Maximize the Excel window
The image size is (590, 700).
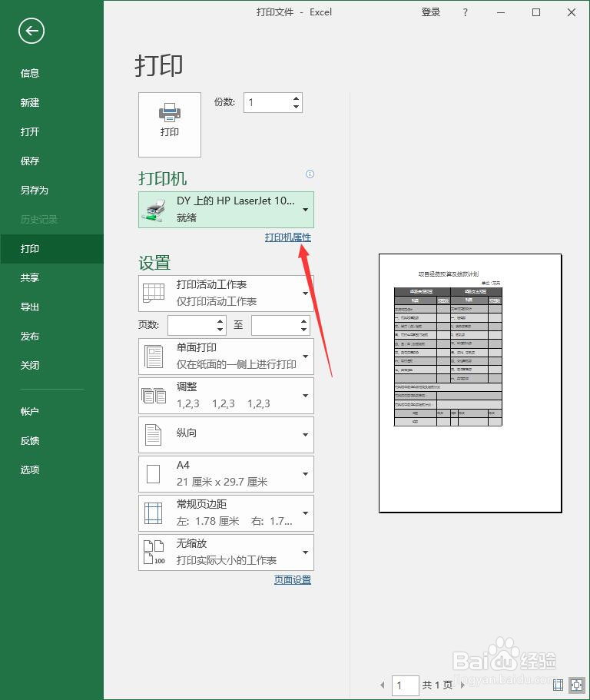536,12
